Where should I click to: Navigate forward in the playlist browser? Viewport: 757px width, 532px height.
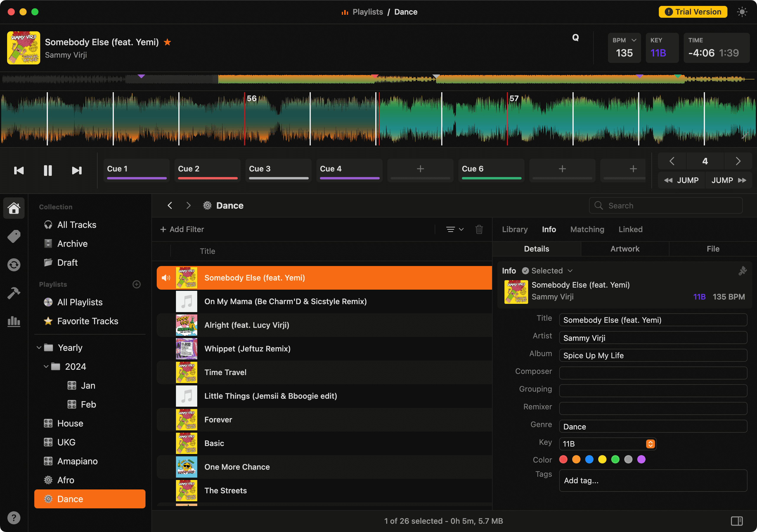(x=188, y=205)
